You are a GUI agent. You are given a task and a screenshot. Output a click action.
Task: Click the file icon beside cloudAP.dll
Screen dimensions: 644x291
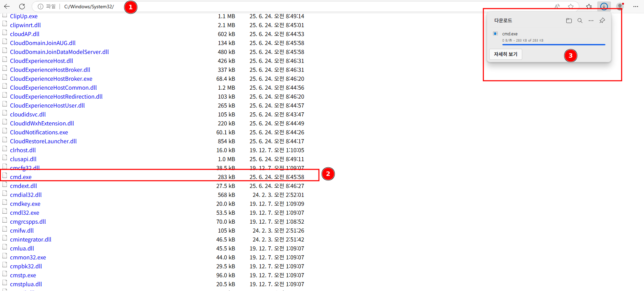5,33
